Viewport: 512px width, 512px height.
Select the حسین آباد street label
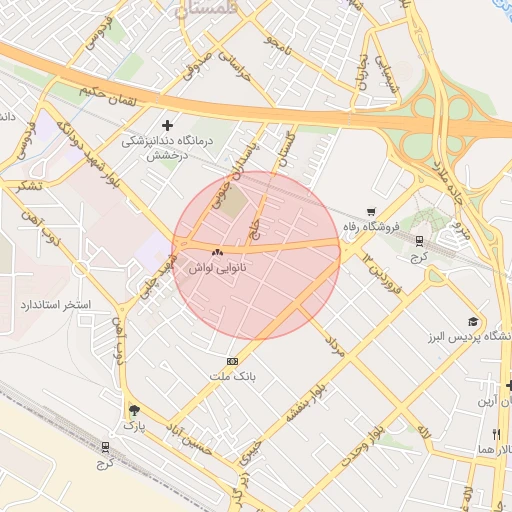coord(189,440)
